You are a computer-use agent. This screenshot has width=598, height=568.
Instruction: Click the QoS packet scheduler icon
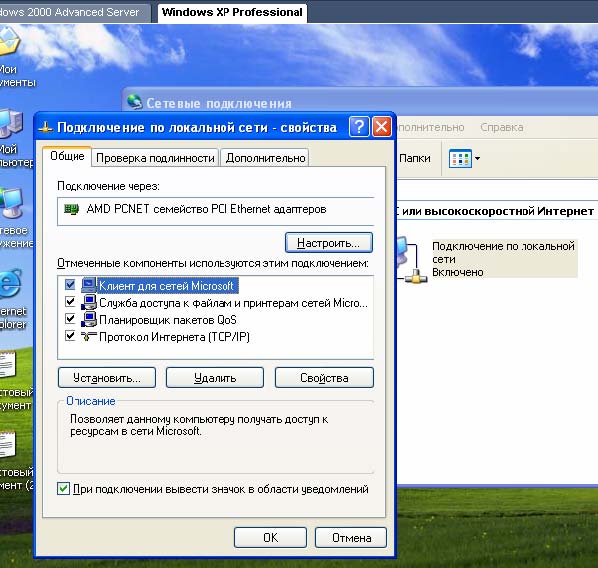click(89, 319)
